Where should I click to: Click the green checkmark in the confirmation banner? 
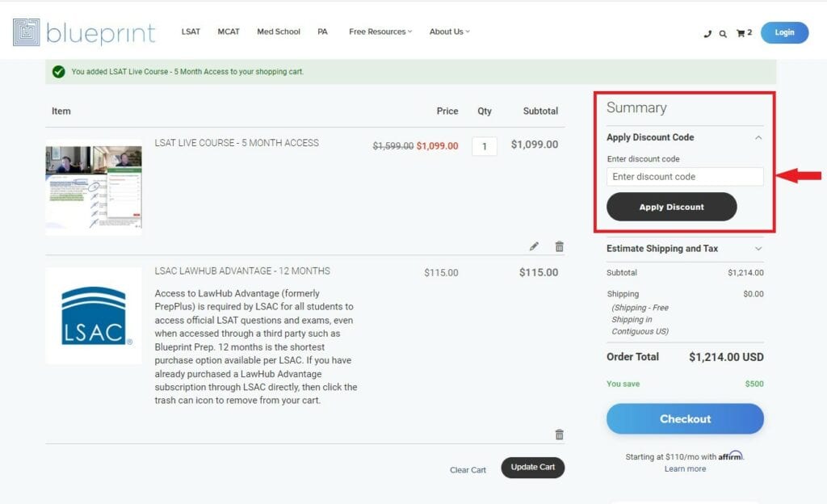tap(58, 72)
